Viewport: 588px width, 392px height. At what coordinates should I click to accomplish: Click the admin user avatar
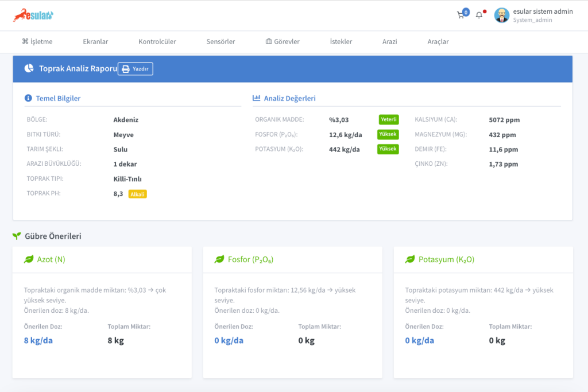tap(502, 15)
